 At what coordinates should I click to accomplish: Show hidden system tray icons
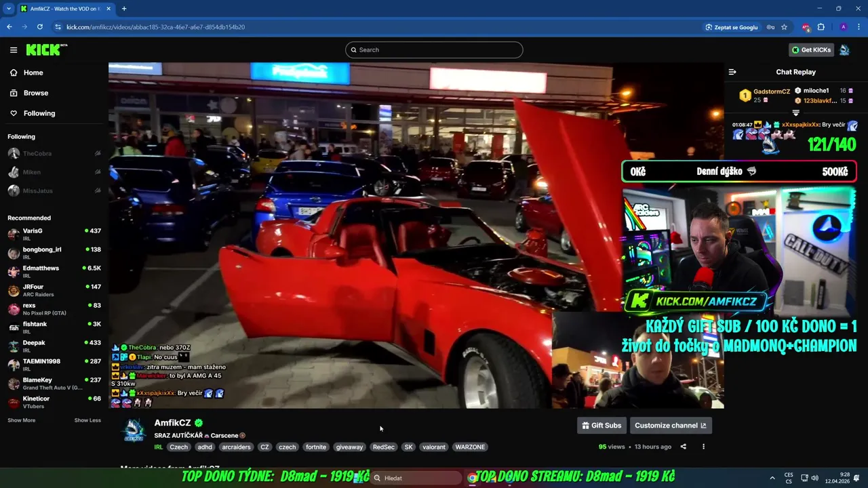click(772, 478)
